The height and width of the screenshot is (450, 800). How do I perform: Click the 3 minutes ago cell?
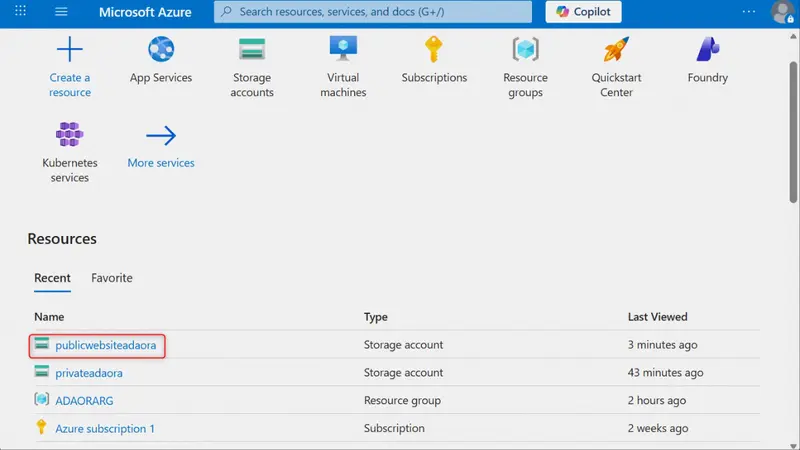pyautogui.click(x=662, y=345)
